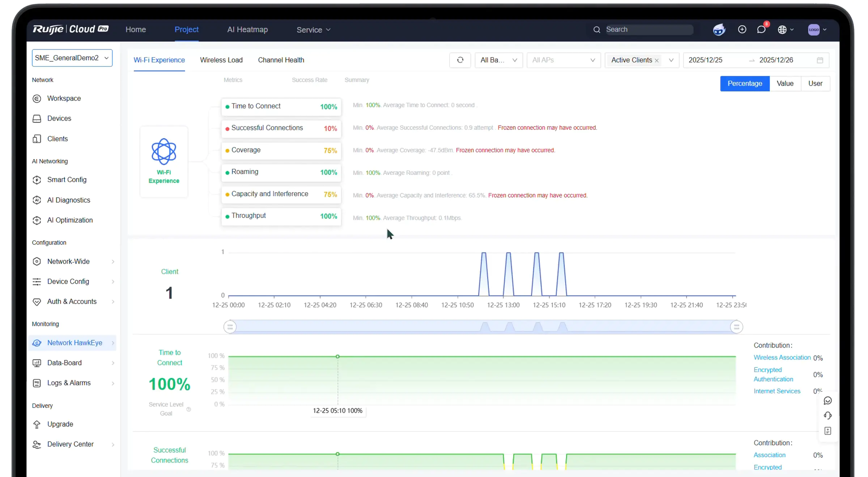Switch to the Channel Health tab
868x477 pixels.
coord(281,60)
